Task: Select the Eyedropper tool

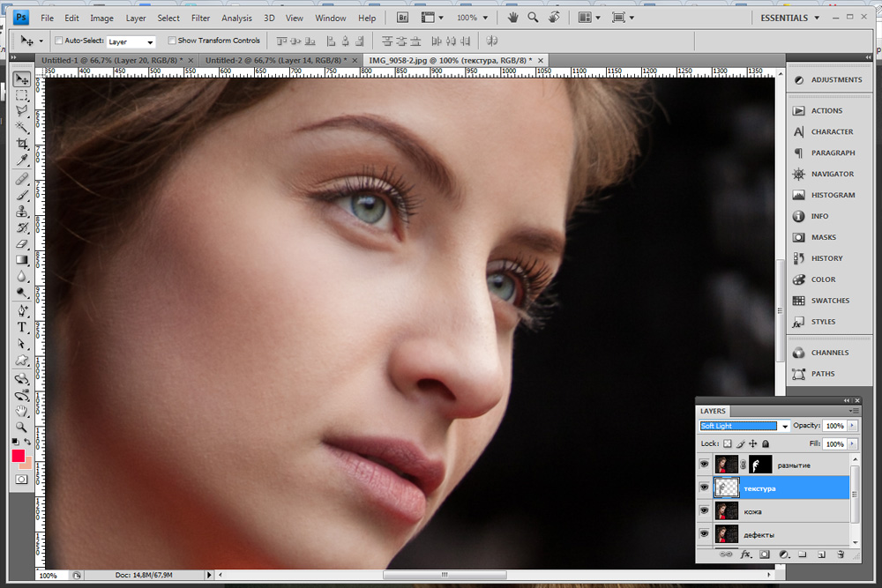Action: point(22,160)
